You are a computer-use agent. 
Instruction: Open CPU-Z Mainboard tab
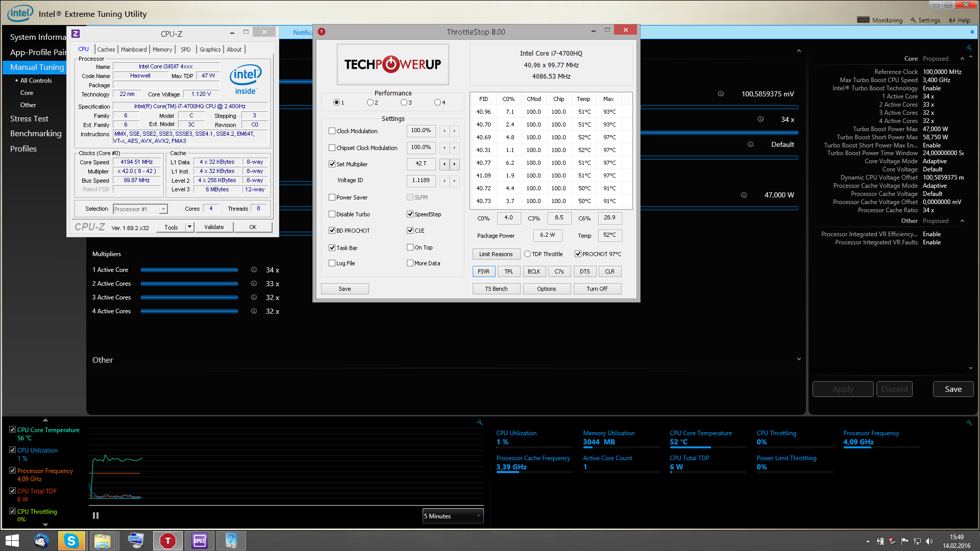click(134, 49)
